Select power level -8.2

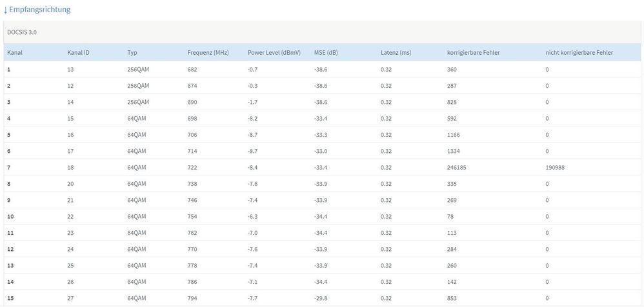tap(252, 119)
